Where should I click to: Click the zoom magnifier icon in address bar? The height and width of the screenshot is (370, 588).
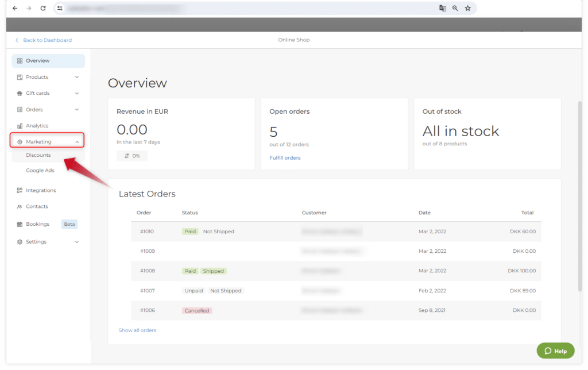pyautogui.click(x=455, y=8)
